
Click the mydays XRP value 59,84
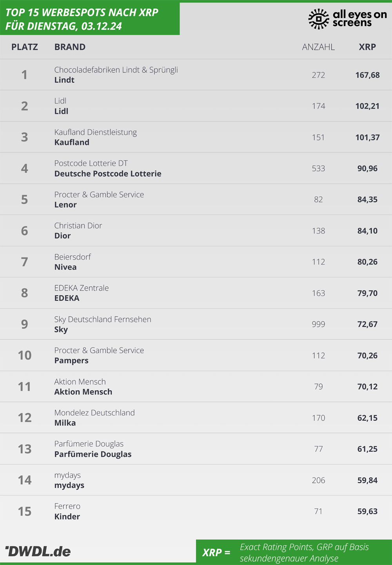pos(367,480)
